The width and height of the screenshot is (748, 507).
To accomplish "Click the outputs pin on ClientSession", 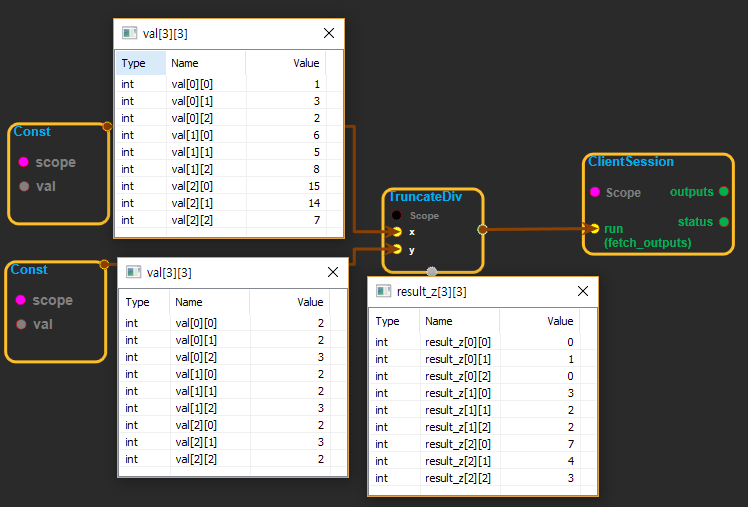I will click(723, 191).
